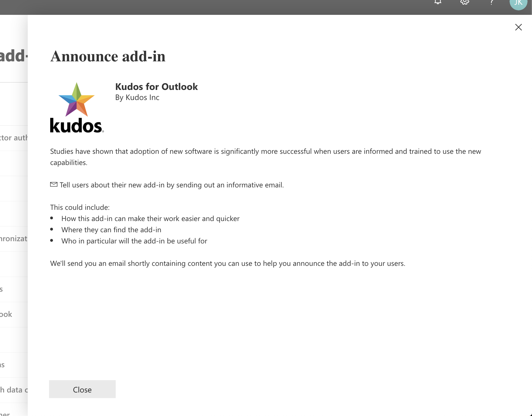Click the By Kudos Inc publisher text
This screenshot has height=416, width=532.
tap(137, 97)
